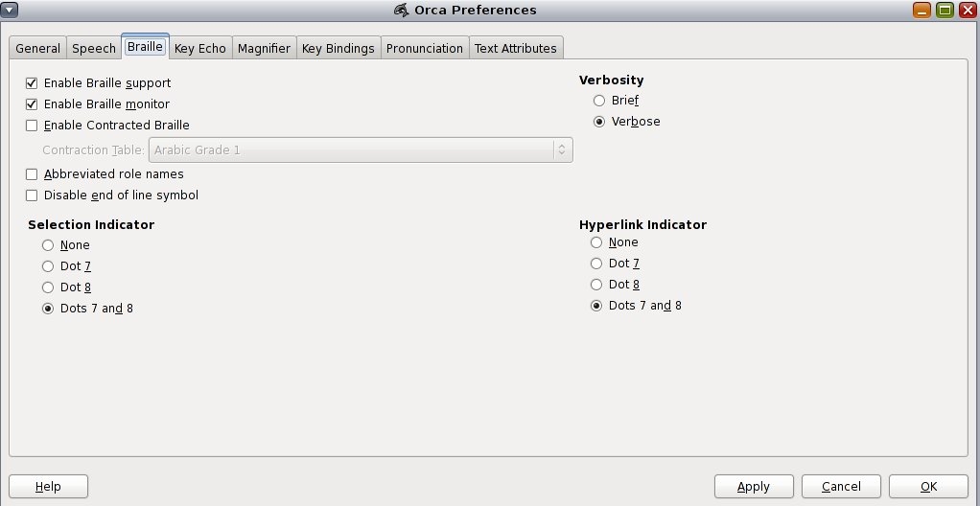Open the Key Bindings tab
Screen dimensions: 980x506
tap(338, 48)
